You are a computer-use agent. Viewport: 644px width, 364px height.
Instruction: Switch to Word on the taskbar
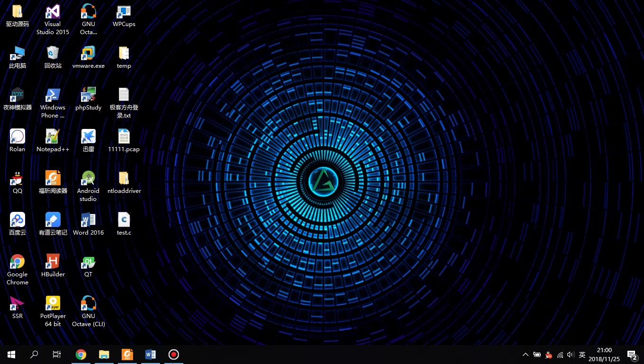pos(150,355)
